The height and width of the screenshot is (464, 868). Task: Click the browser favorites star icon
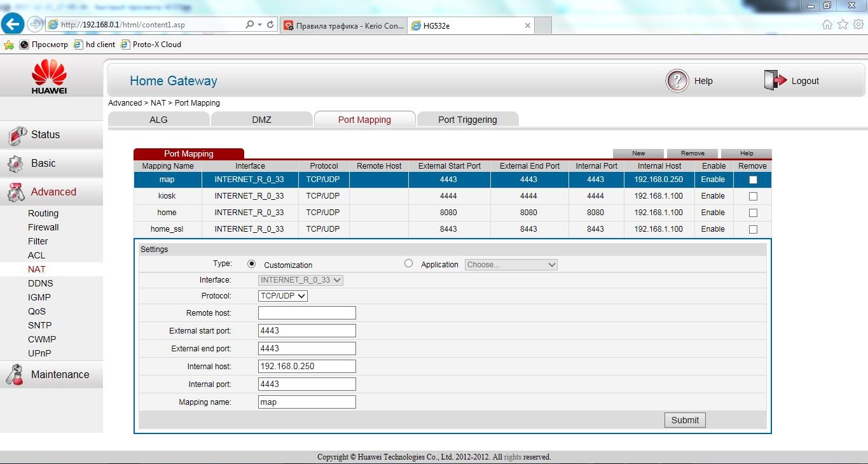(x=843, y=24)
